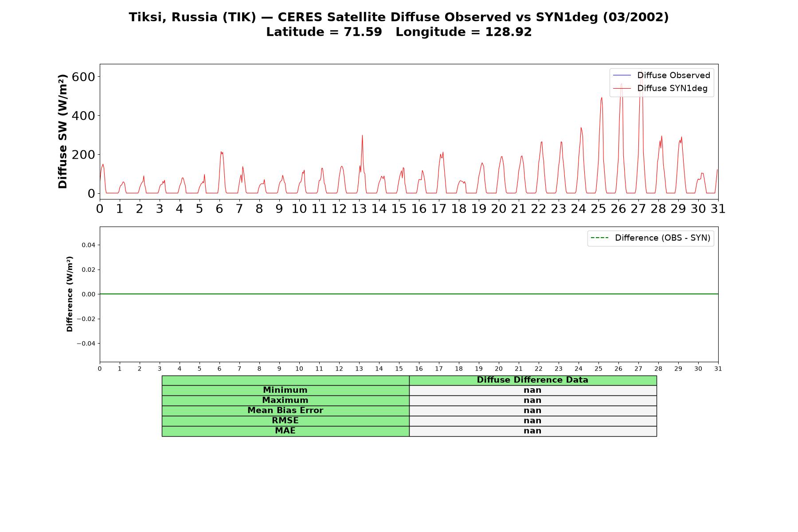
Task: Click the nan value beside Minimum
Action: click(x=532, y=390)
